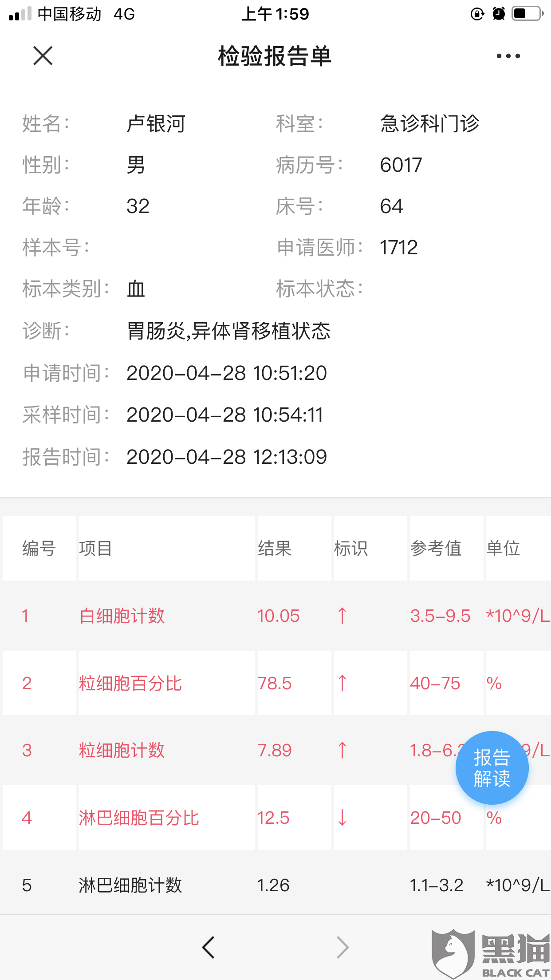
Task: Select patient name 卢银河
Action: click(156, 123)
